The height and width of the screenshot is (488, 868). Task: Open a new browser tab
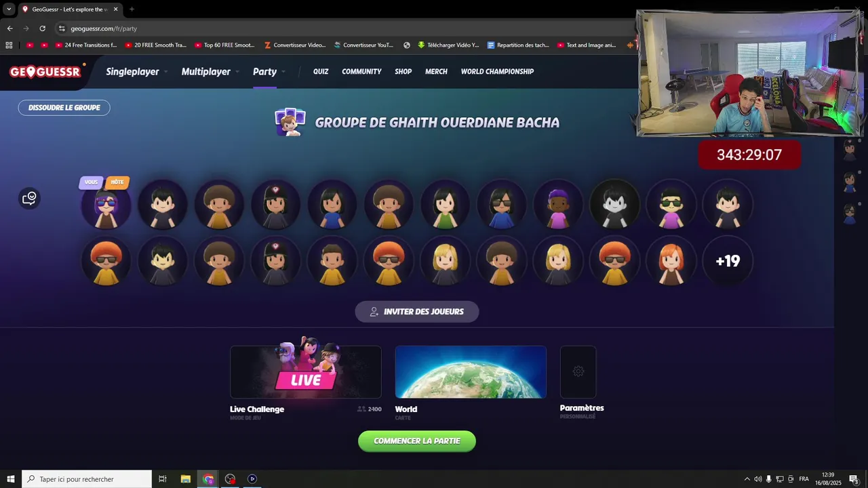click(132, 9)
